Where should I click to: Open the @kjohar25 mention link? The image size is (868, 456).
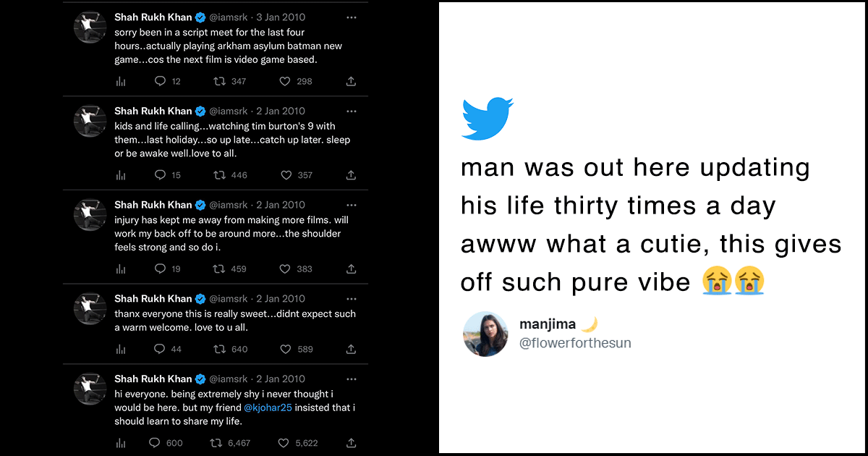(268, 408)
